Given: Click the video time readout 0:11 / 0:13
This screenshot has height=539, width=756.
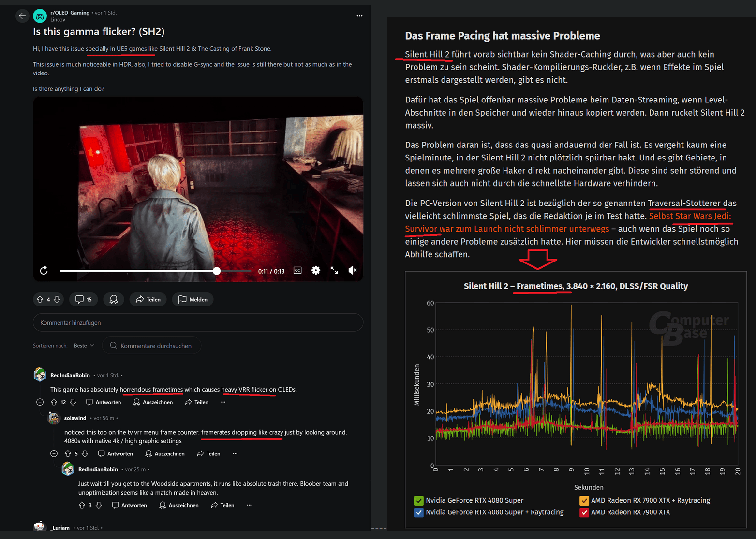Looking at the screenshot, I should click(271, 271).
